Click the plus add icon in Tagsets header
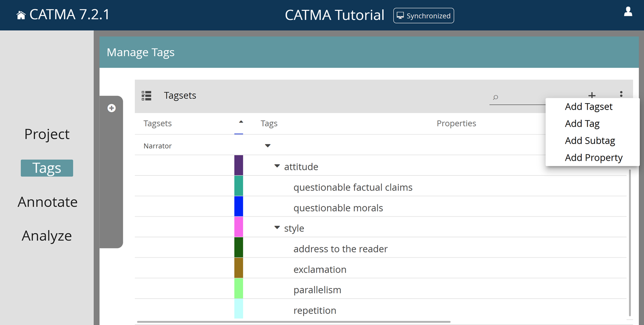Viewport: 644px width, 325px height. [592, 95]
